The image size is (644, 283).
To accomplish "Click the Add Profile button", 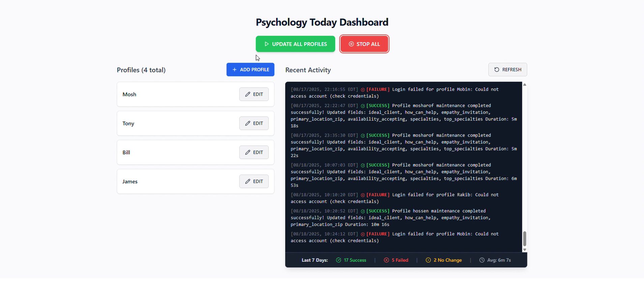I will 250,69.
